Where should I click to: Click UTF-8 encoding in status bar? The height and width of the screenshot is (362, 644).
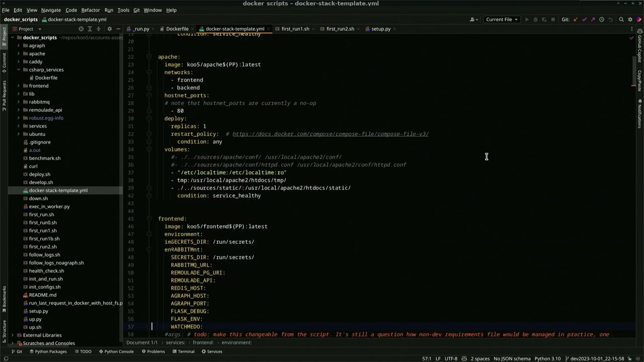(451, 358)
